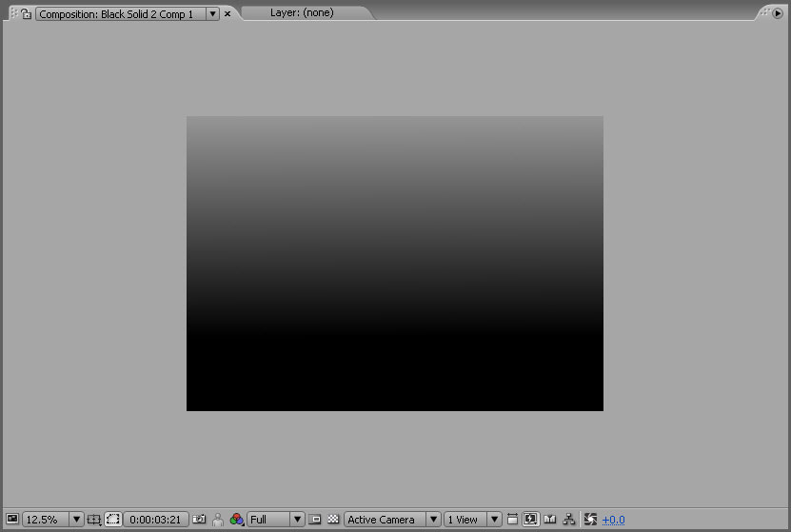Toggle the Fast Previews icon
791x532 pixels.
[531, 519]
